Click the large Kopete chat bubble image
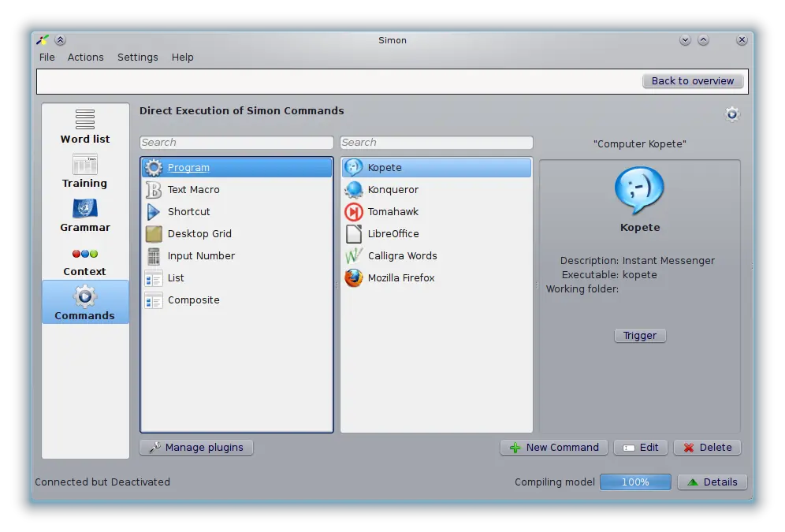This screenshot has height=532, width=785. (640, 191)
